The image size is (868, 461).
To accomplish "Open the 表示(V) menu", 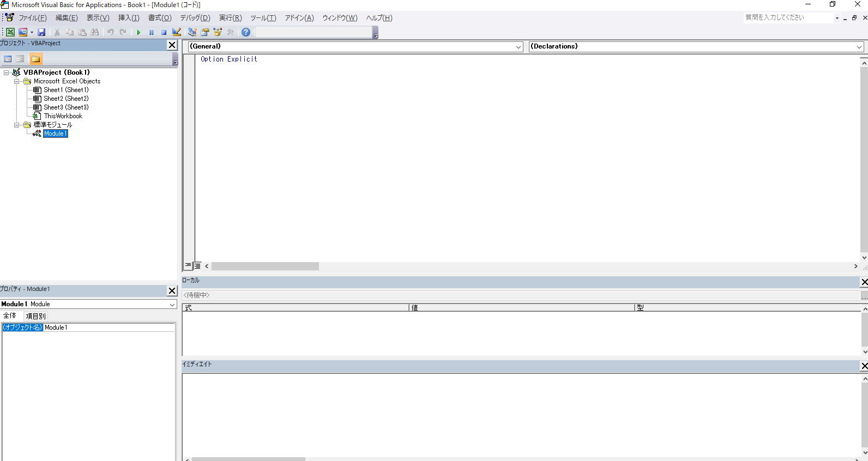I will 98,18.
